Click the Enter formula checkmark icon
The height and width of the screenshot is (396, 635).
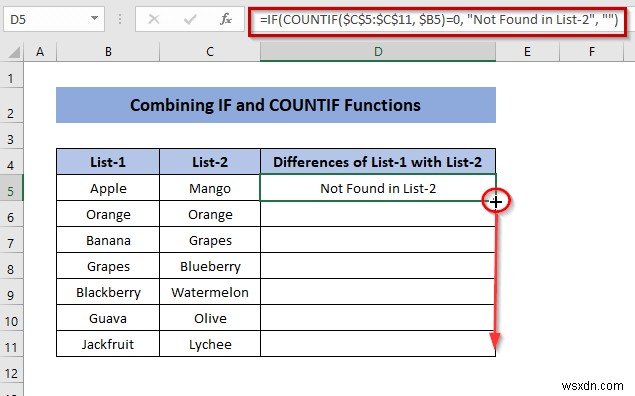tap(190, 19)
